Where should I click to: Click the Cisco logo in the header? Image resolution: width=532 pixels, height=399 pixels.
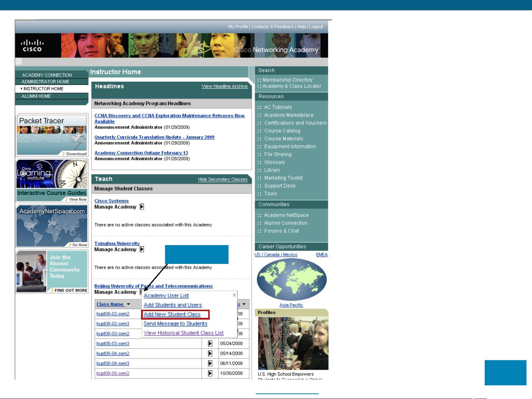[x=32, y=46]
